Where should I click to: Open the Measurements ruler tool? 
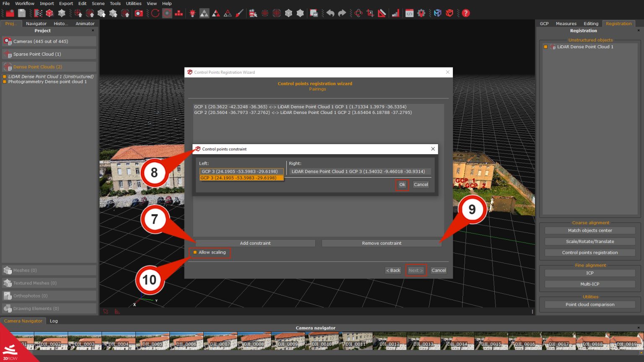382,13
